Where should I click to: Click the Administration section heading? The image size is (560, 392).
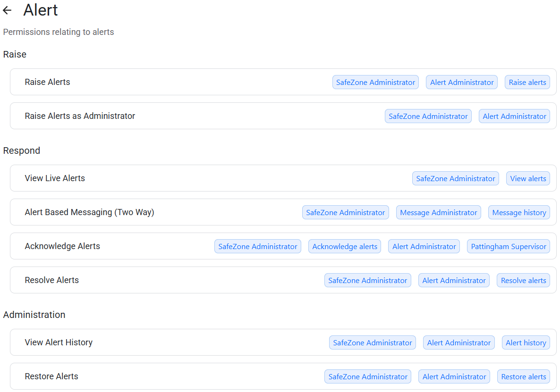(34, 315)
